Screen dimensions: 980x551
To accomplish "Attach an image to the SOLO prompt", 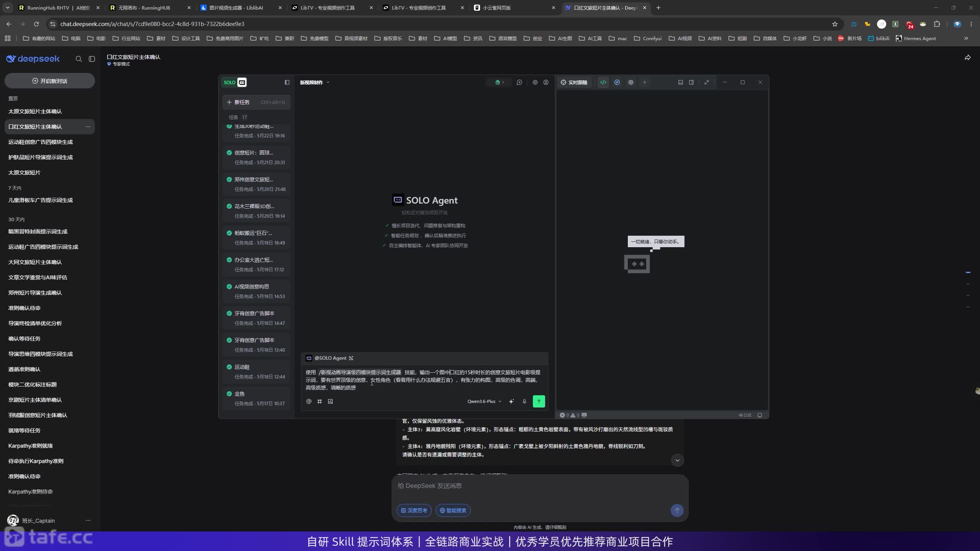I will click(330, 401).
